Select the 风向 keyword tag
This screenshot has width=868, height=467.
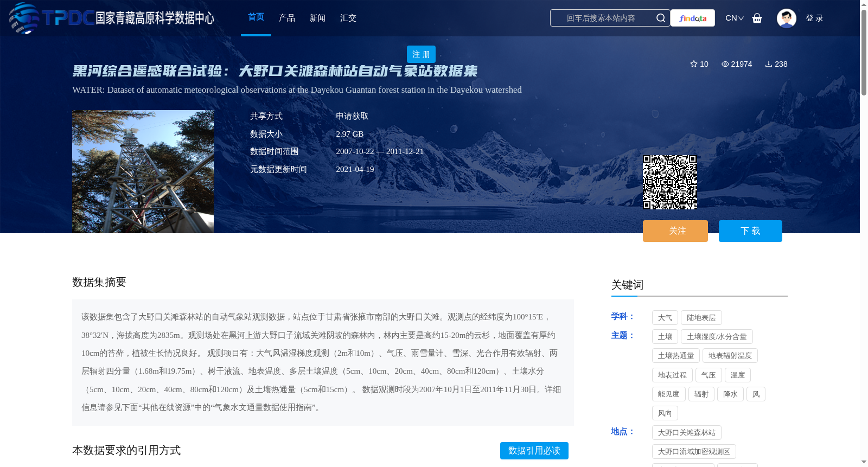665,413
